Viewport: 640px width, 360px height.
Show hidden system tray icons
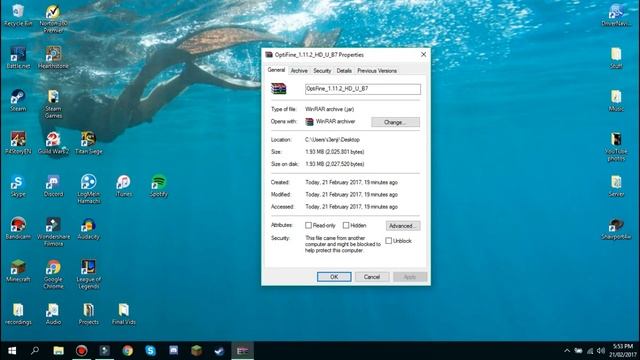coord(567,351)
